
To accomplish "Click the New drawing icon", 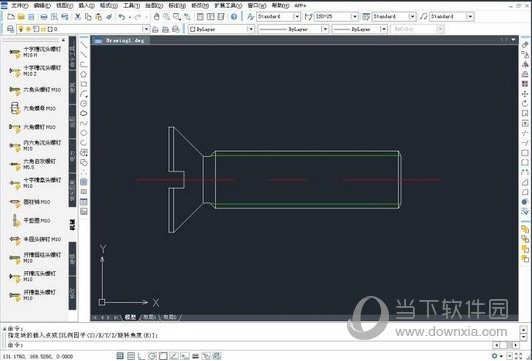I will point(11,17).
